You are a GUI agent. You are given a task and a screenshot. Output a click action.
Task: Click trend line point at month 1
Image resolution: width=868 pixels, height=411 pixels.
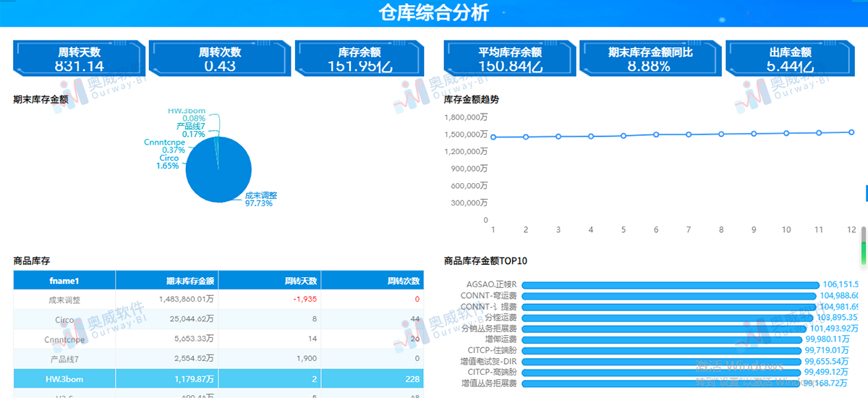click(493, 137)
